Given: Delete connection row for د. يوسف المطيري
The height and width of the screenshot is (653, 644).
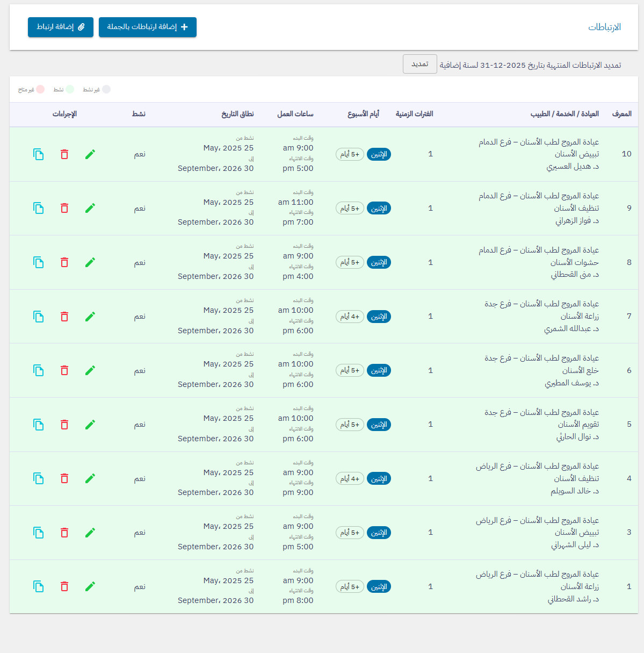Looking at the screenshot, I should [64, 370].
